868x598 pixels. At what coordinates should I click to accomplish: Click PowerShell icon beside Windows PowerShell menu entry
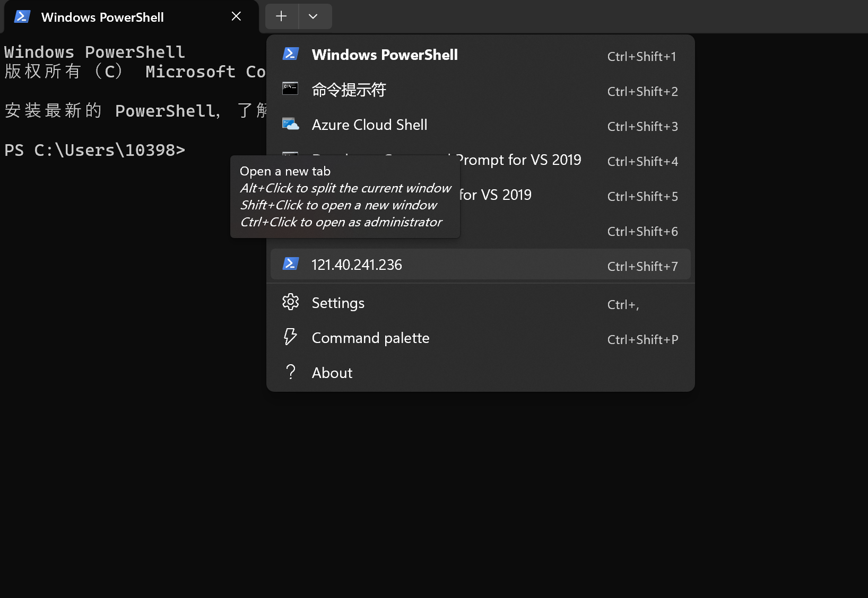290,54
